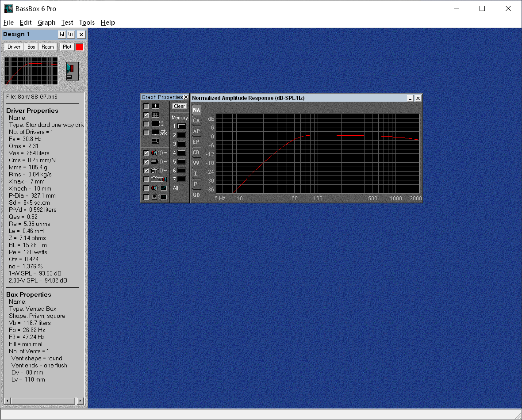The width and height of the screenshot is (522, 420).
Task: Switch to the CD graph tab
Action: coord(196,153)
